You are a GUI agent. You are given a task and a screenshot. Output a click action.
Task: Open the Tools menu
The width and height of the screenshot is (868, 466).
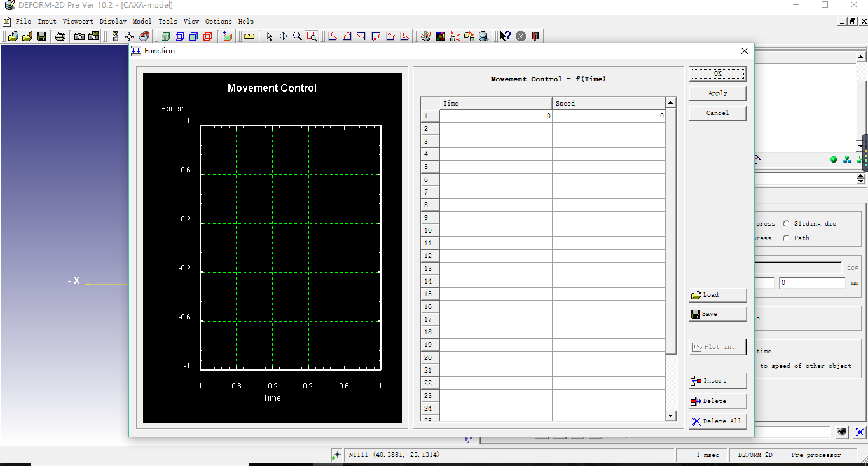pyautogui.click(x=168, y=21)
